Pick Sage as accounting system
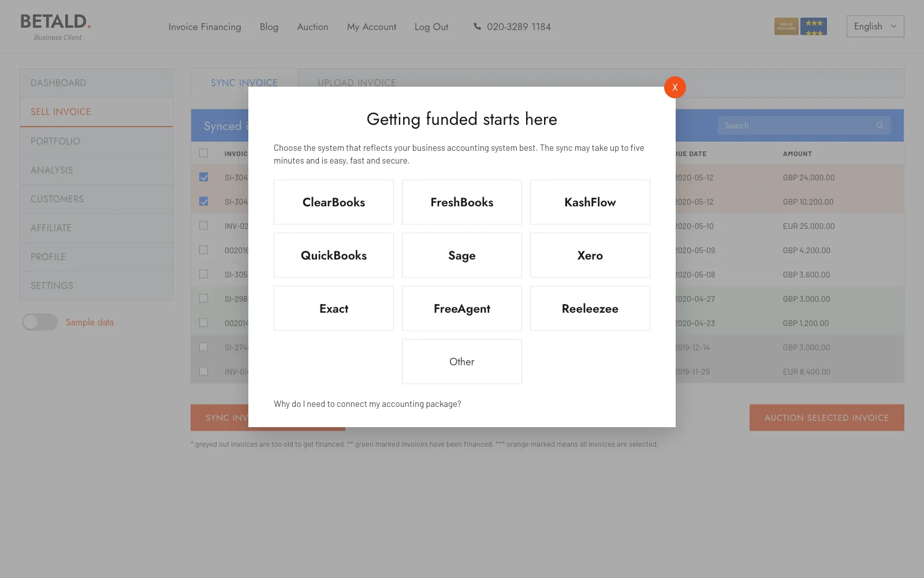The image size is (924, 578). click(462, 255)
